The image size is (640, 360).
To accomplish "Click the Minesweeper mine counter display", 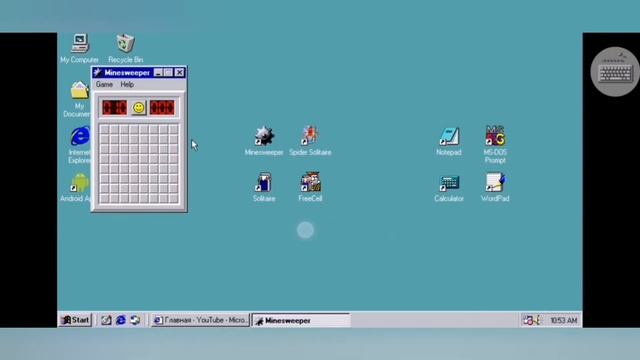I will (115, 108).
